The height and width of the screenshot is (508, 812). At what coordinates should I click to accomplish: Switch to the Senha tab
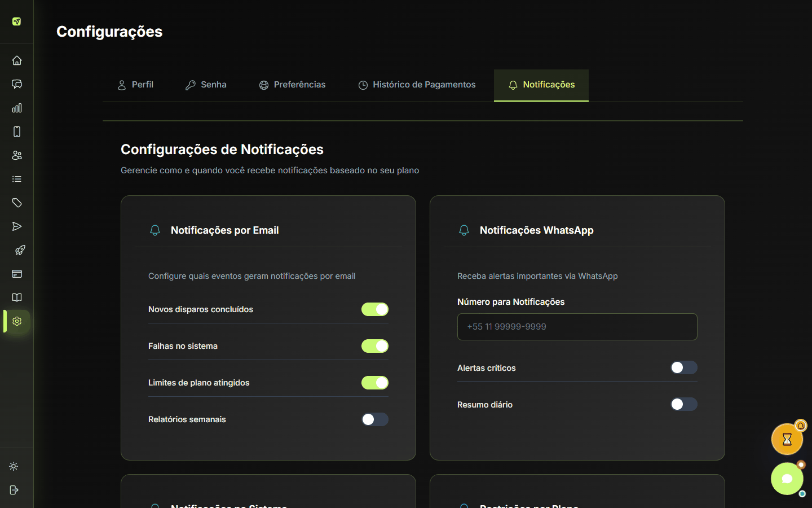click(206, 85)
